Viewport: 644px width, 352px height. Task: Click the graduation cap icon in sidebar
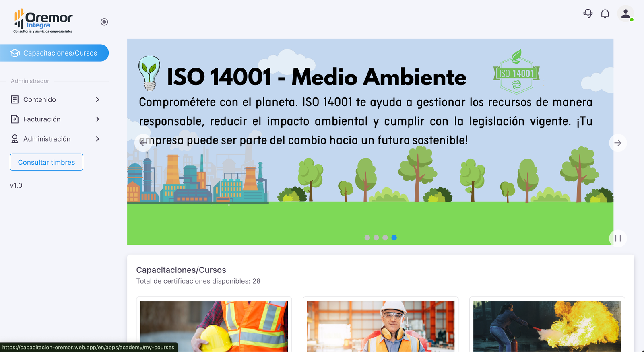point(15,53)
